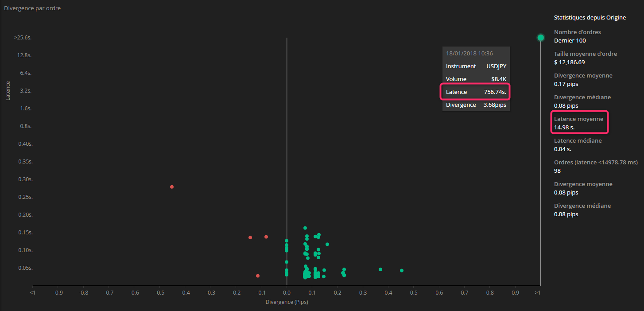Click the highest green point in the cluster

[305, 228]
